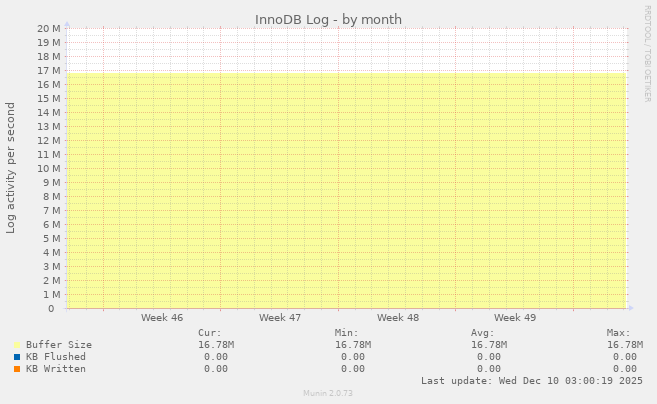Click the 'Avg:' column header
This screenshot has width=657, height=404.
(x=483, y=333)
